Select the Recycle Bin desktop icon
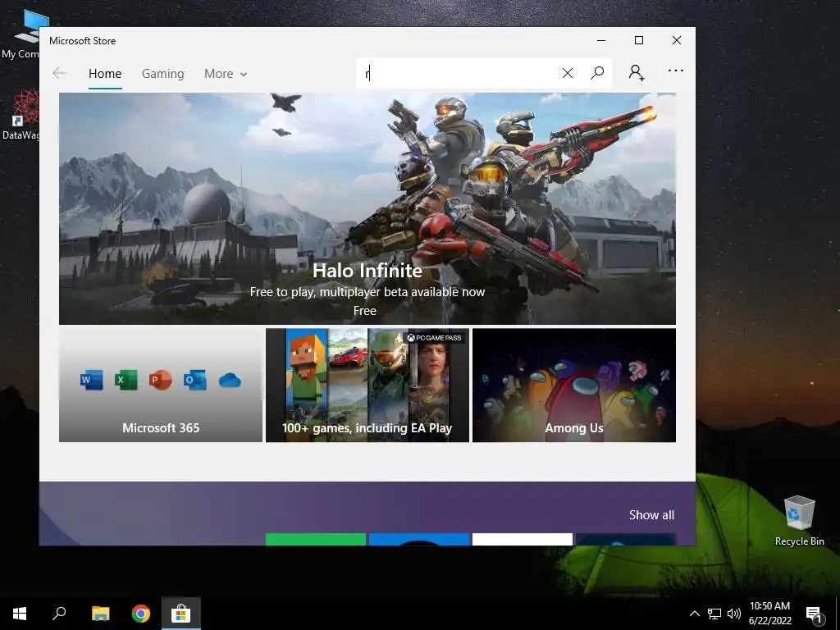The image size is (840, 630). (x=799, y=520)
